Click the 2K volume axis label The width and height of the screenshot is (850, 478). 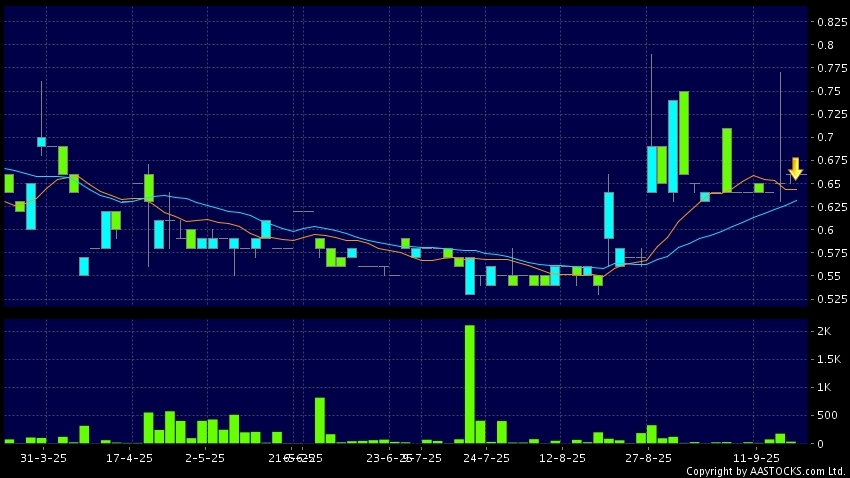(x=826, y=330)
